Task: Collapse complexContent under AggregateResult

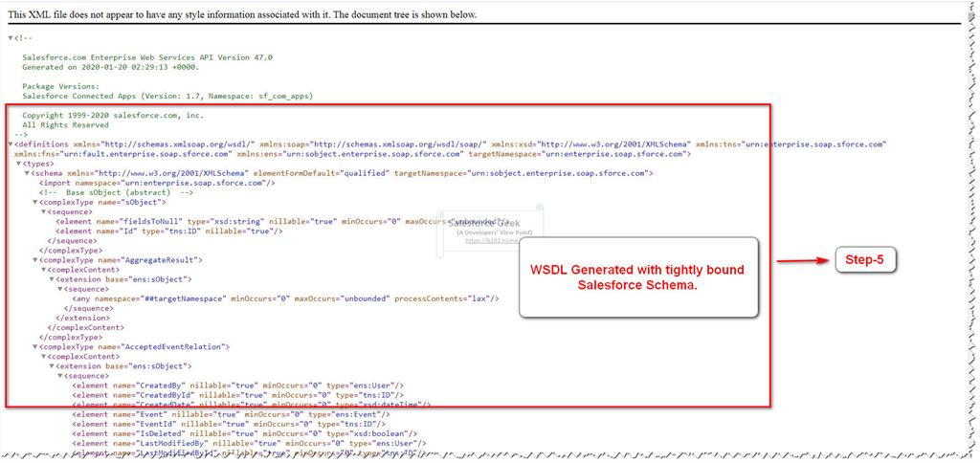Action: point(43,270)
